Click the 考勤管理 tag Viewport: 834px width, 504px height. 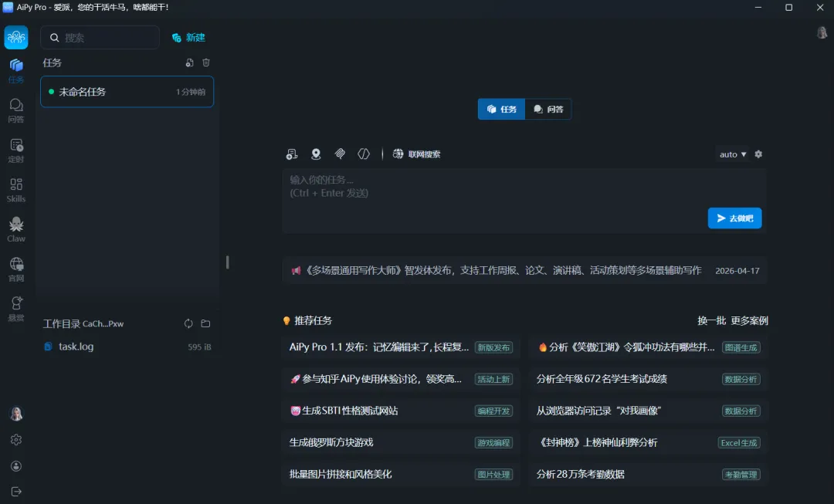[x=741, y=475]
